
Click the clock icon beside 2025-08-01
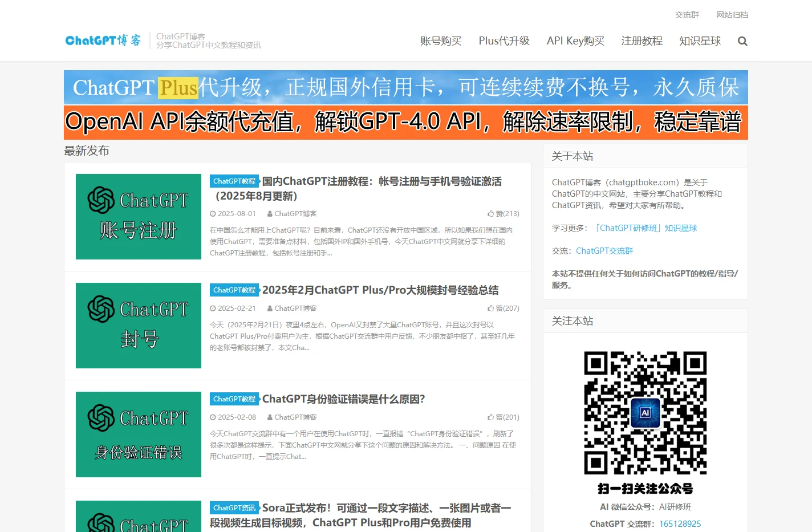pyautogui.click(x=213, y=214)
